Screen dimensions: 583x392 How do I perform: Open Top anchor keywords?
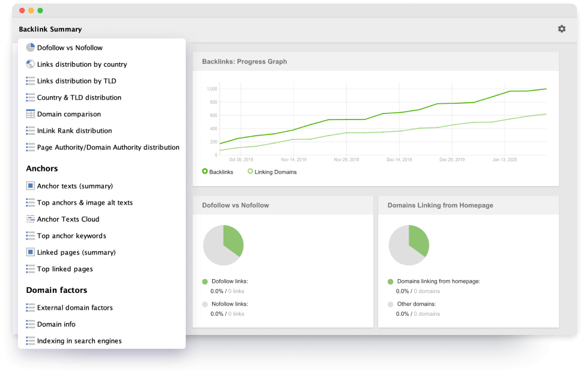point(72,236)
